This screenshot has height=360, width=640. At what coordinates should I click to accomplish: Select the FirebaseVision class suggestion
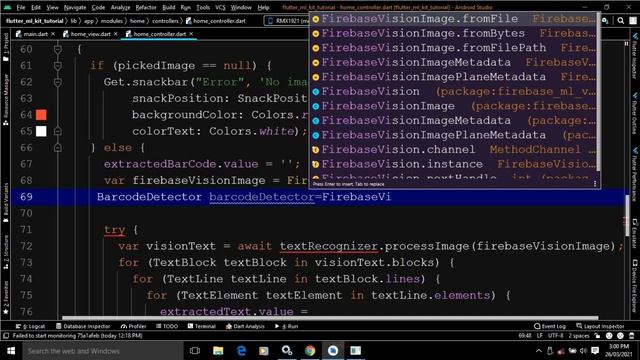(454, 91)
